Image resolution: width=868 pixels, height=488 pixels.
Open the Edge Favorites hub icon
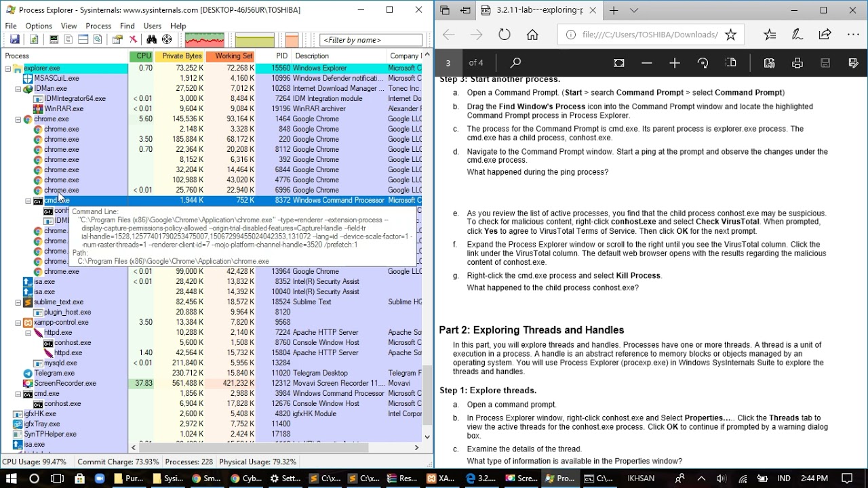pyautogui.click(x=770, y=35)
